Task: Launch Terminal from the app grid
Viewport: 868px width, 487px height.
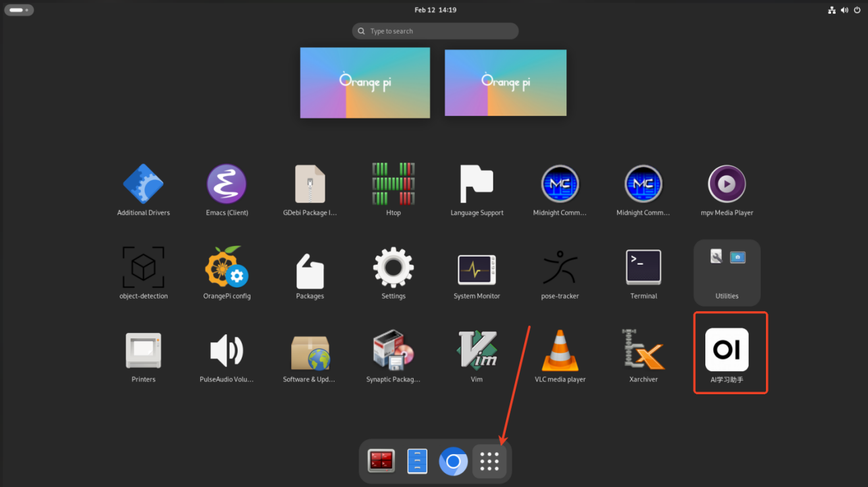Action: tap(643, 268)
